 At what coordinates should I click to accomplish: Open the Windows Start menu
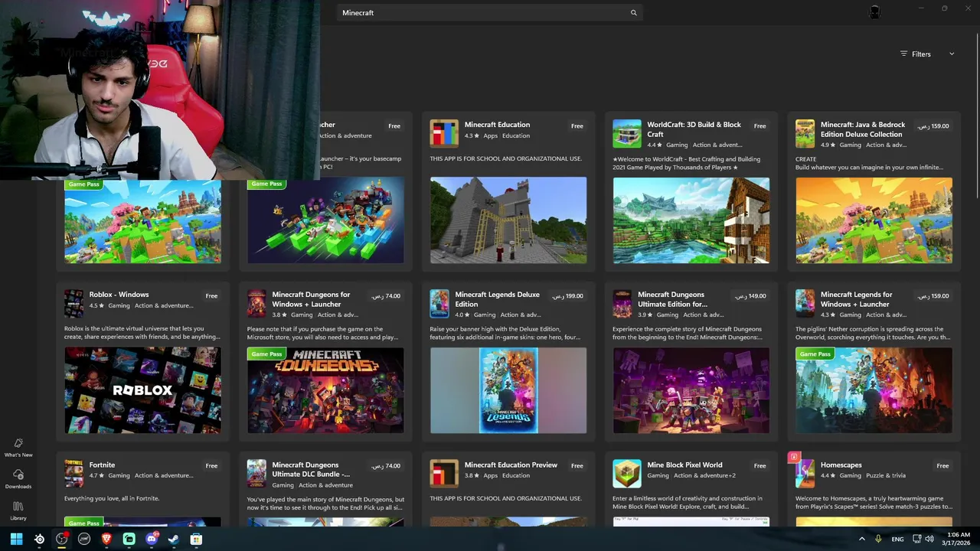point(17,539)
